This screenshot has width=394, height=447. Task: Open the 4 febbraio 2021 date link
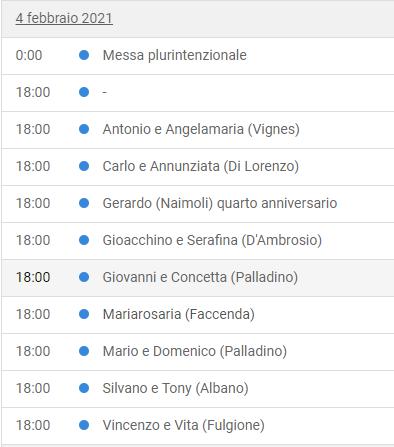[x=64, y=18]
